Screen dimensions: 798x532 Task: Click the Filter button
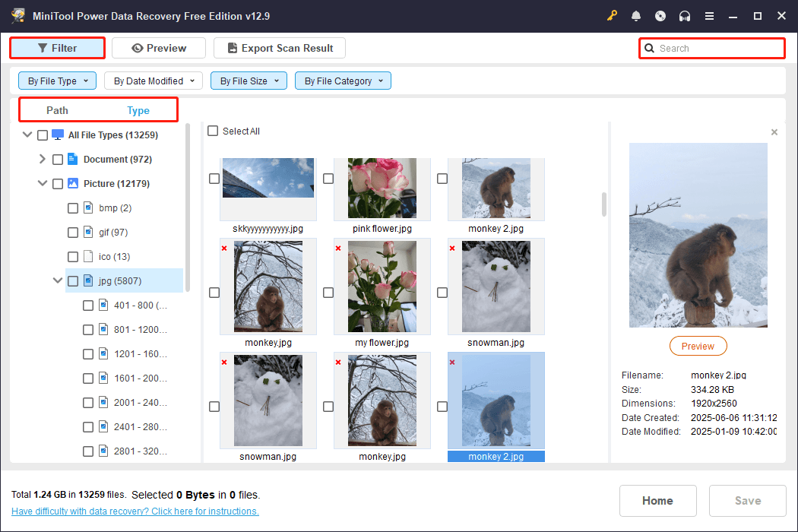[58, 48]
